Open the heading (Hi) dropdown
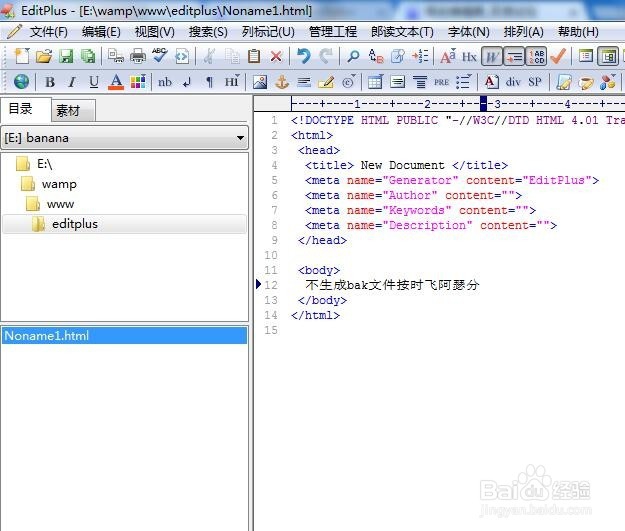The height and width of the screenshot is (531, 625). [232, 82]
